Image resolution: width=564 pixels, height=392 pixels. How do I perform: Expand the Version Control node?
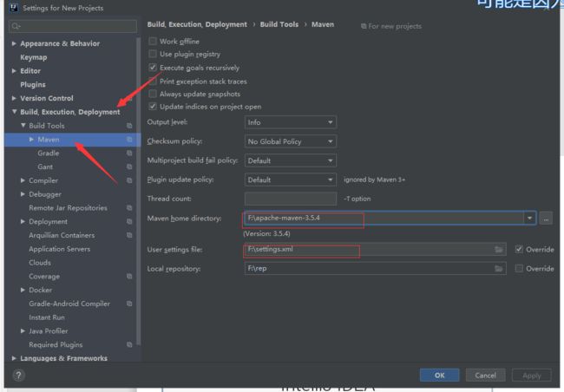pos(14,98)
